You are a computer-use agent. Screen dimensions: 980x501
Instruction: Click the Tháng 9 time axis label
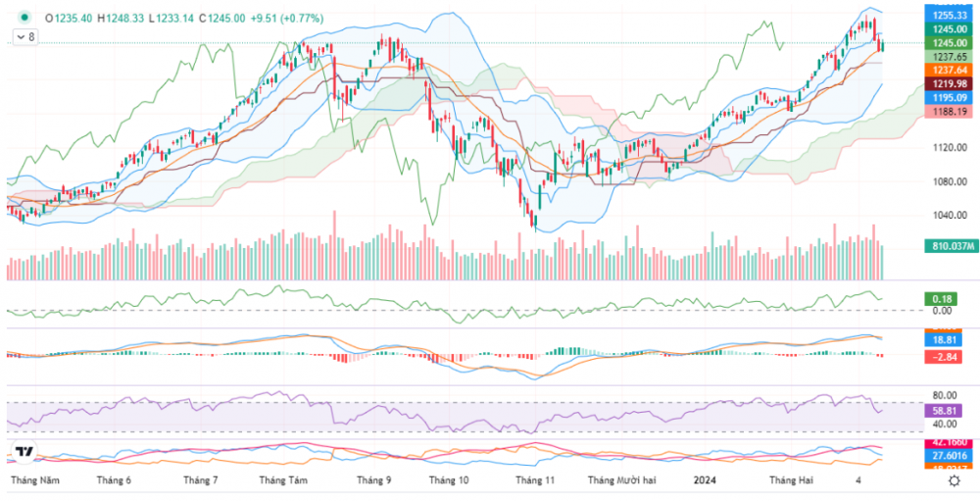click(374, 480)
